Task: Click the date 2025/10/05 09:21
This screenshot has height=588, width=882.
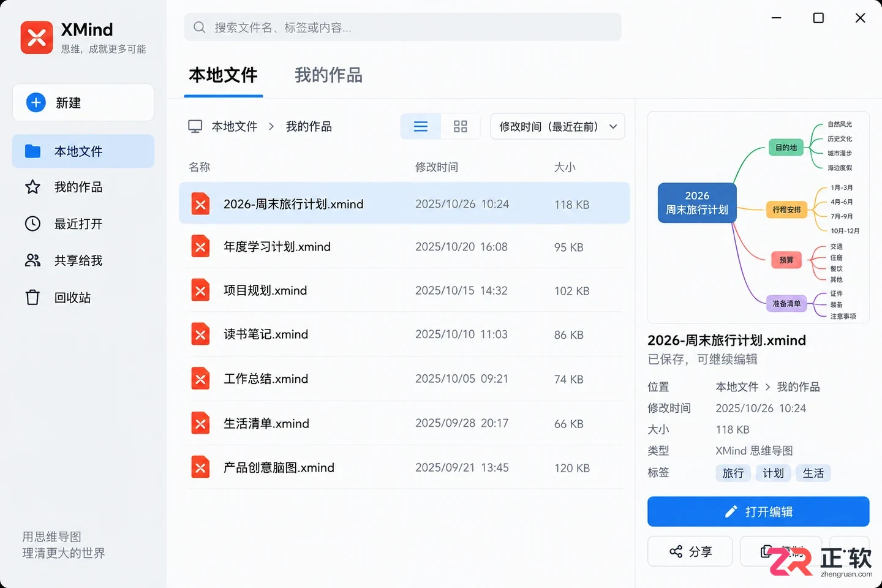Action: 462,379
